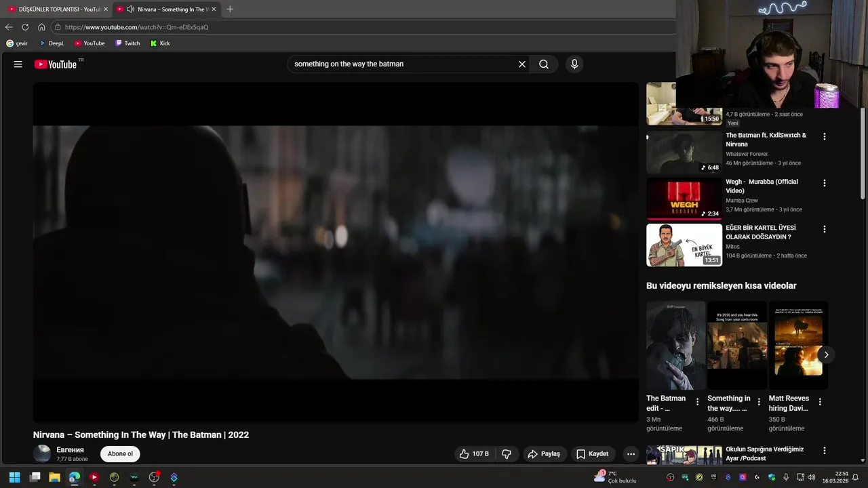Open options for 'EĞER BİR KARTEL ÜYESİ' video
Screen dimensions: 868x488
coord(825,229)
